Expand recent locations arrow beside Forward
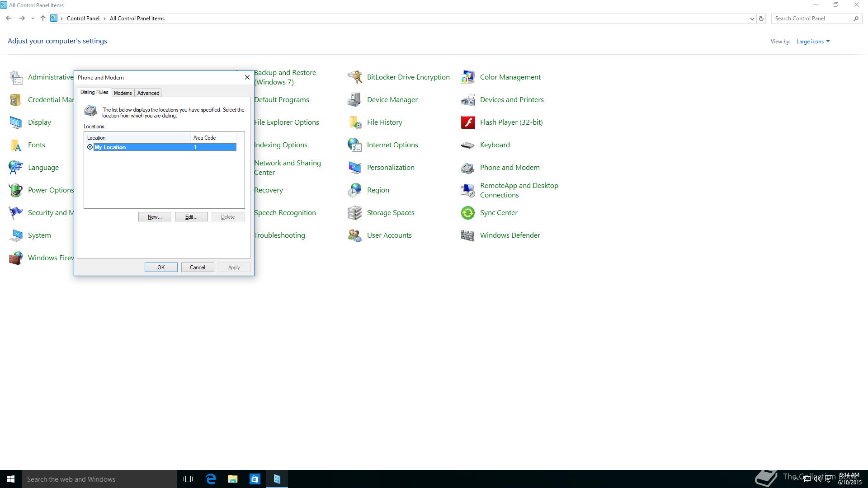This screenshot has width=868, height=488. 33,19
